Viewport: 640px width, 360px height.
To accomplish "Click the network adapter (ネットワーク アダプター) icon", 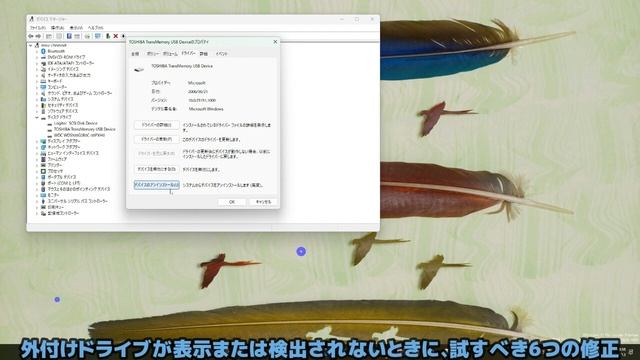I will tap(43, 147).
